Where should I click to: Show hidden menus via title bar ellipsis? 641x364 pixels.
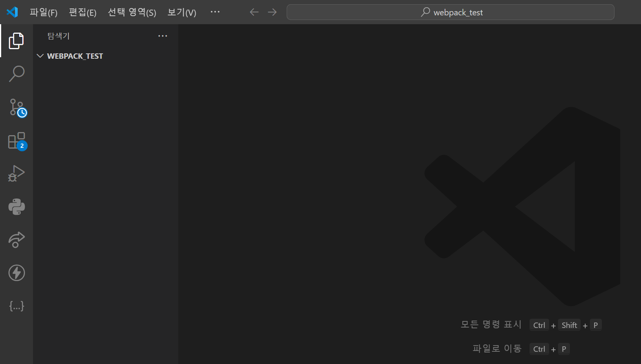215,12
